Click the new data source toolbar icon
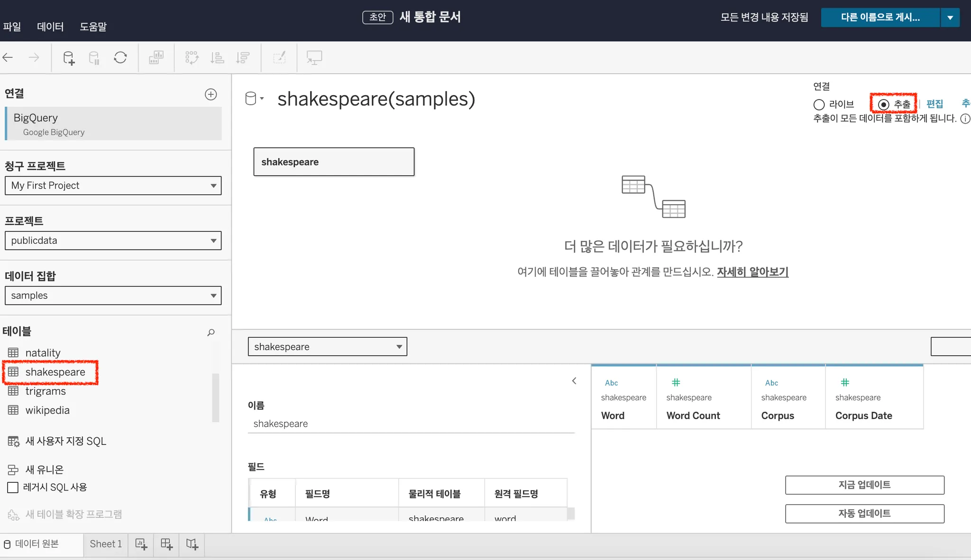Viewport: 971px width, 560px height. 69,58
